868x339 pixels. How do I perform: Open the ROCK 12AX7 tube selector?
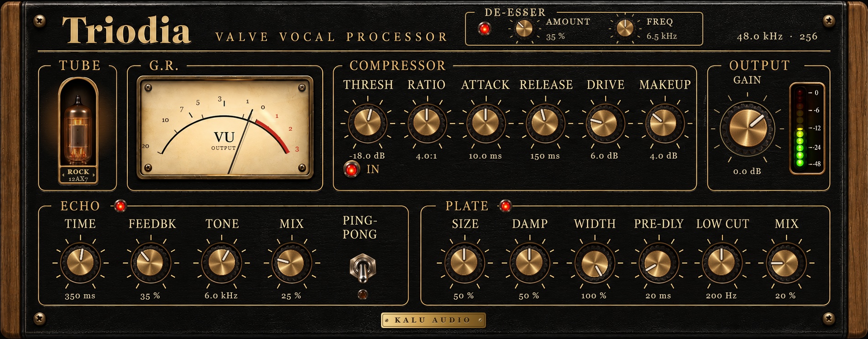click(78, 175)
